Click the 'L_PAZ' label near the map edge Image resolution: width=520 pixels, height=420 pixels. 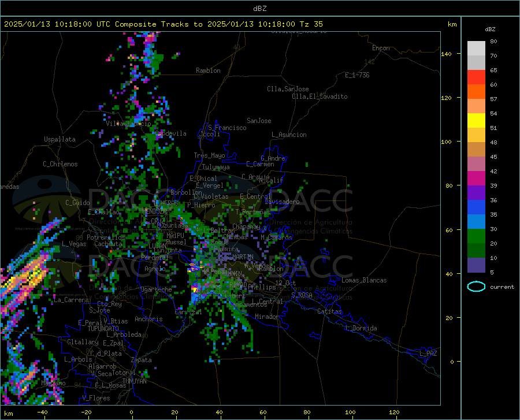pyautogui.click(x=428, y=354)
